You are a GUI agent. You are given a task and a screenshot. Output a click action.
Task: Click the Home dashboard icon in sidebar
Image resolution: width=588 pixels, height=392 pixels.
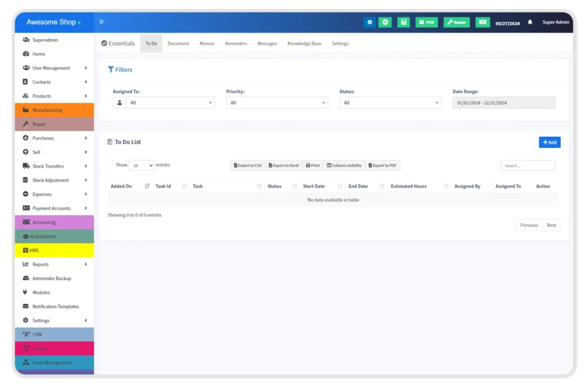click(26, 54)
